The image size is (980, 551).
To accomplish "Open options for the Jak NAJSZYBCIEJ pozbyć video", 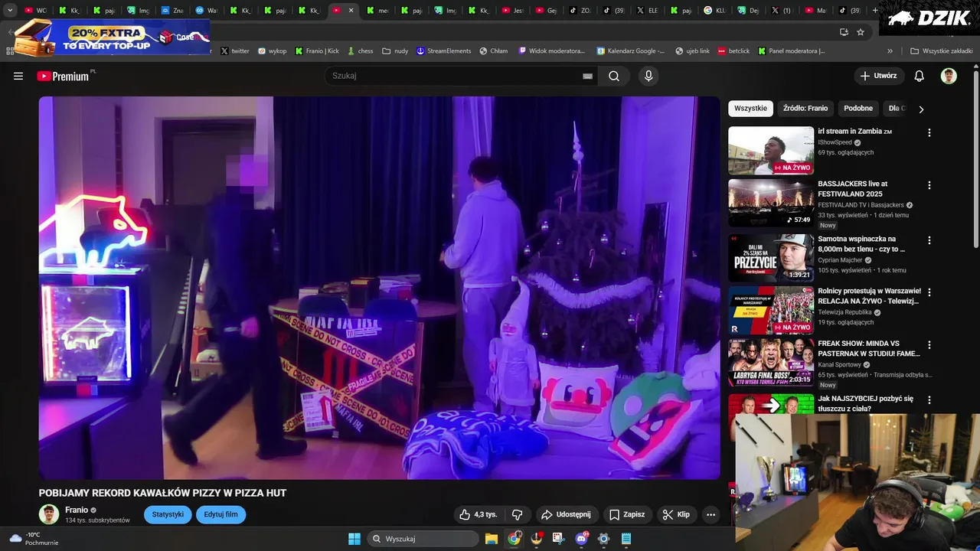I will pos(929,399).
